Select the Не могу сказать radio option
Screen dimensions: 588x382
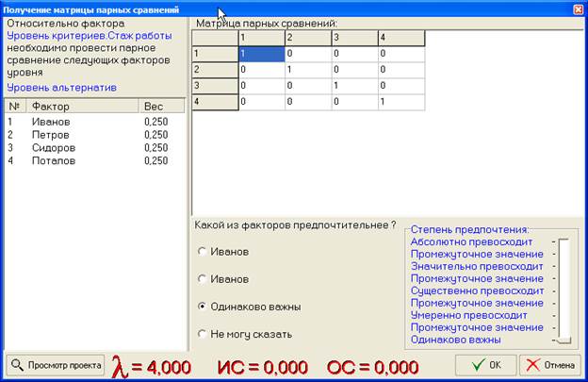pyautogui.click(x=203, y=334)
